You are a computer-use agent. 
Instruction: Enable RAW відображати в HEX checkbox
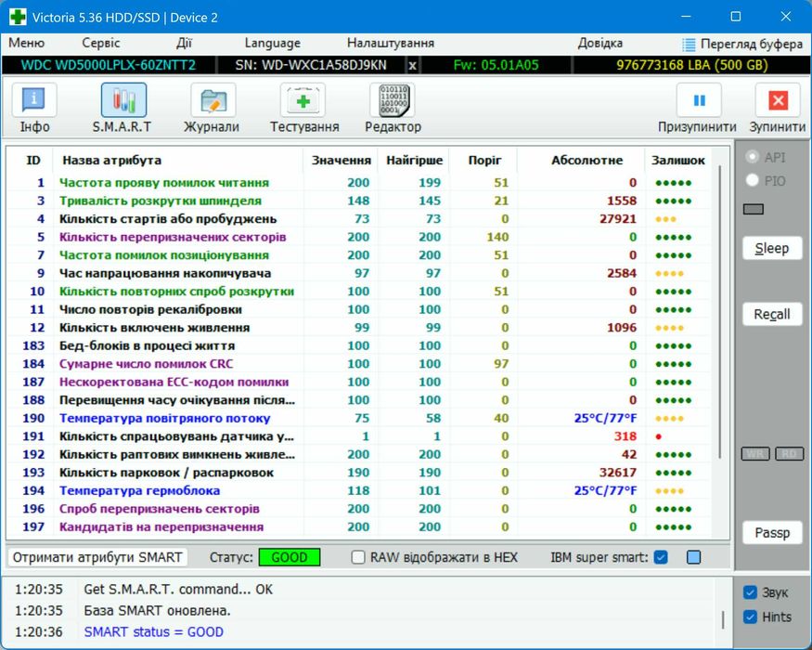(358, 557)
